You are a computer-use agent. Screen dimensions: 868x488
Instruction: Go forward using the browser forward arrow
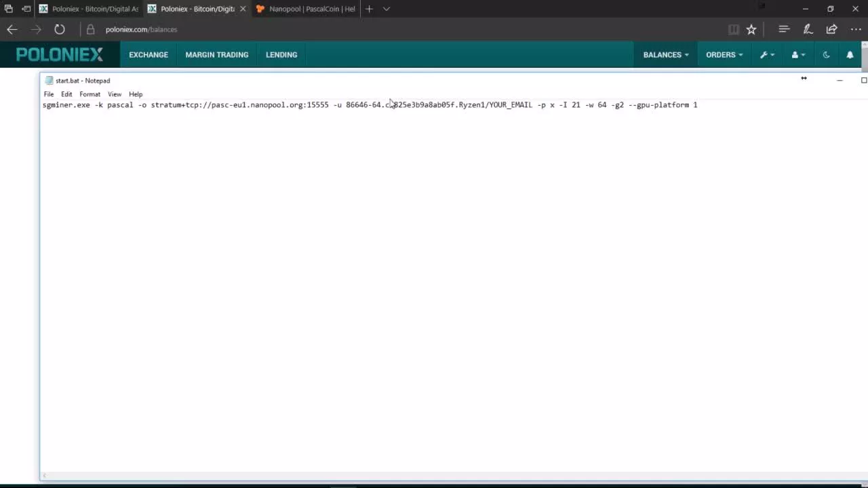coord(36,29)
